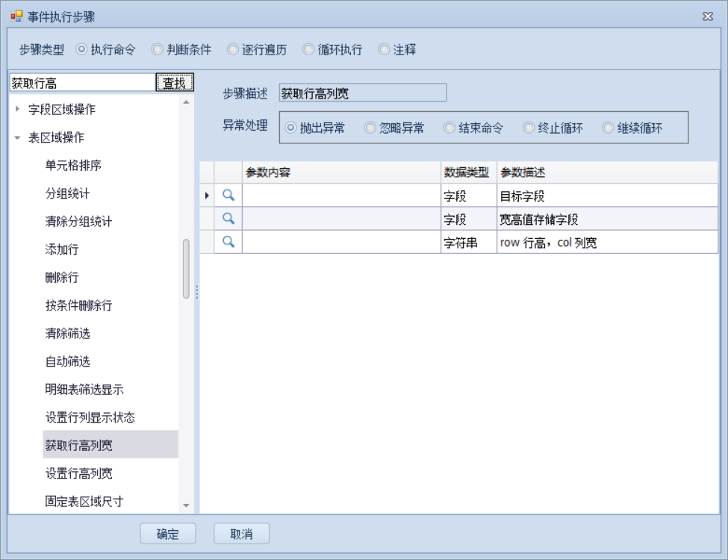The image size is (728, 560).
Task: Select the 循环执行 radio option
Action: click(308, 50)
